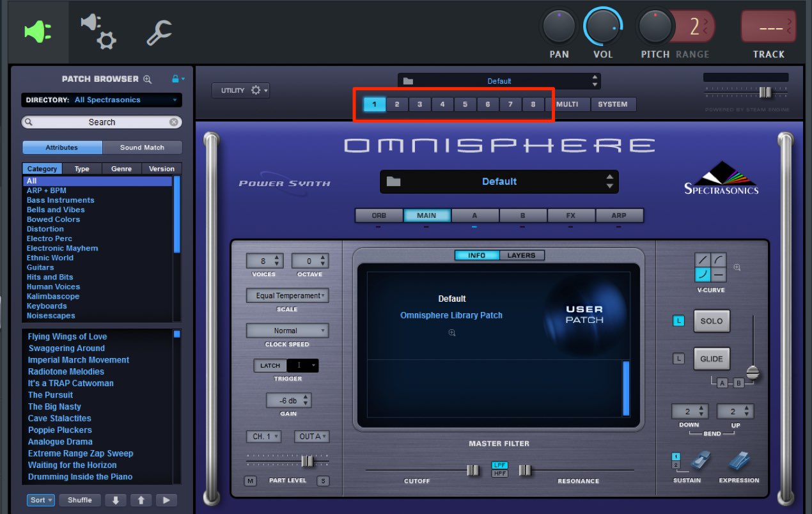Click the VOICES stepper arrows

(277, 261)
